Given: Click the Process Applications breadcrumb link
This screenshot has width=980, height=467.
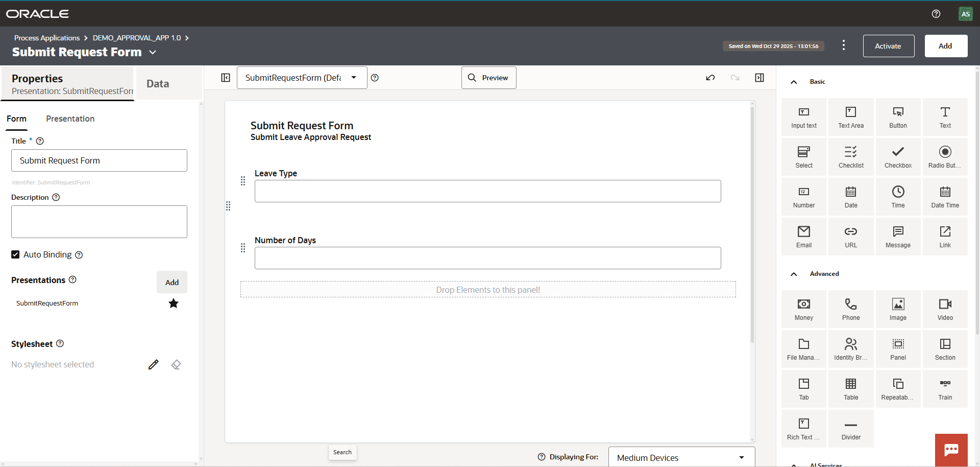Looking at the screenshot, I should pos(47,38).
